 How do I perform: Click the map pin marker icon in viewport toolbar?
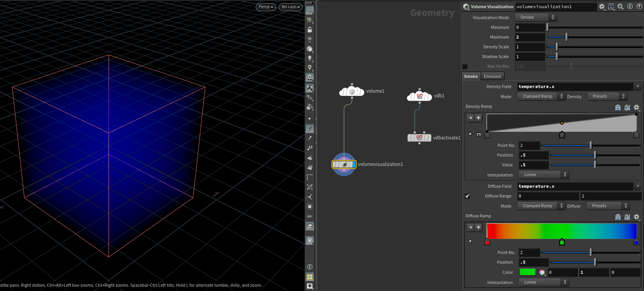[310, 240]
